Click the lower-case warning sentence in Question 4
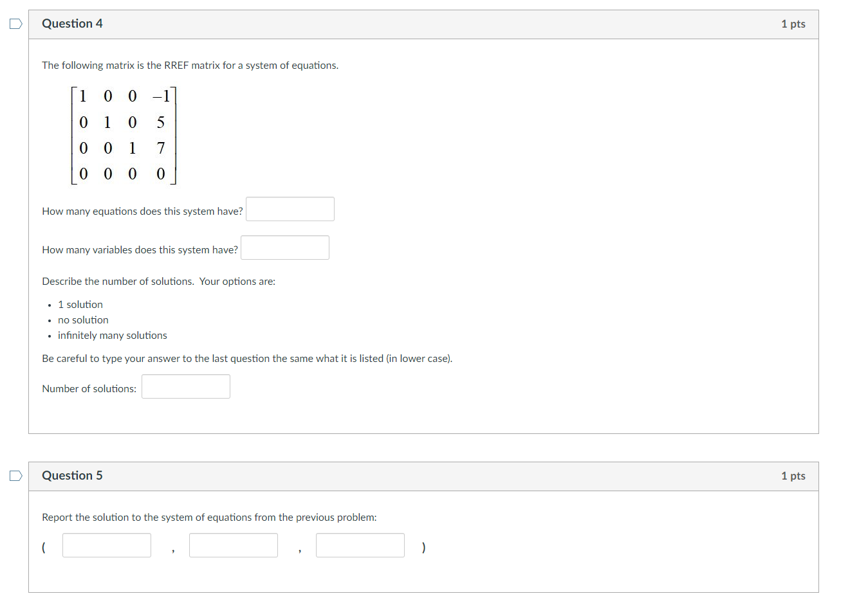The height and width of the screenshot is (605, 868). [x=247, y=358]
